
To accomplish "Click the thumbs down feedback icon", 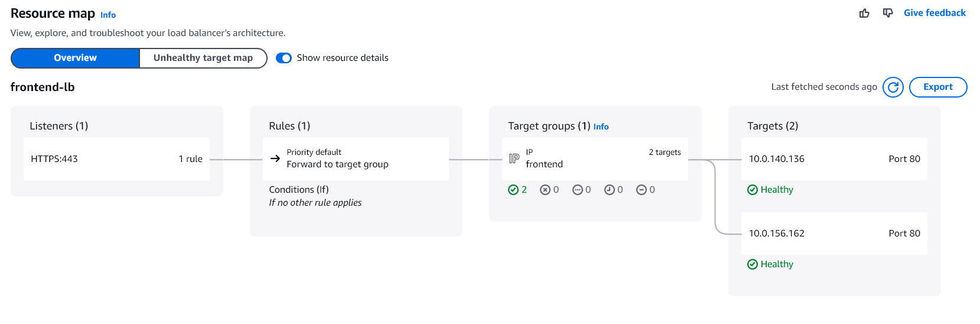I will click(887, 13).
